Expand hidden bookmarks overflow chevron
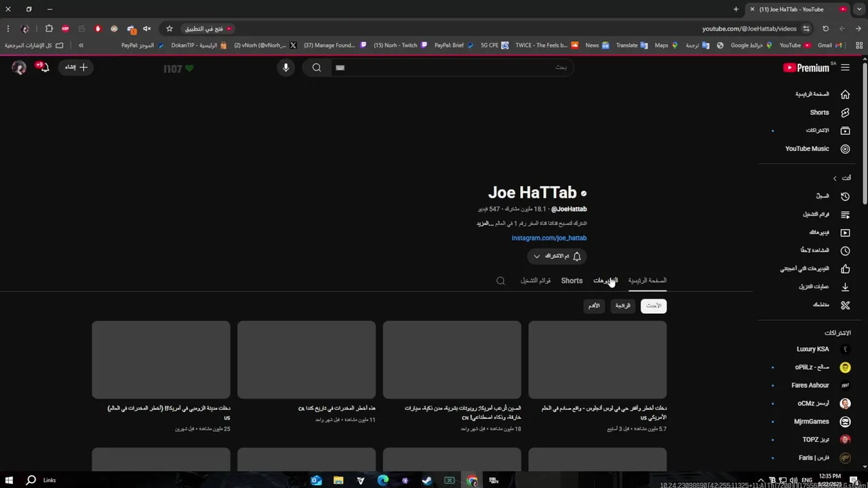 81,45
